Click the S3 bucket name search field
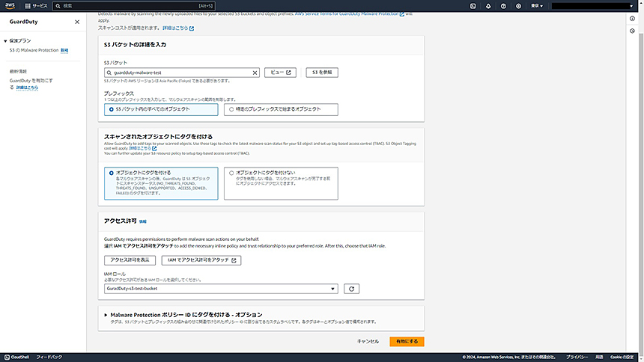Image resolution: width=644 pixels, height=362 pixels. pos(181,73)
